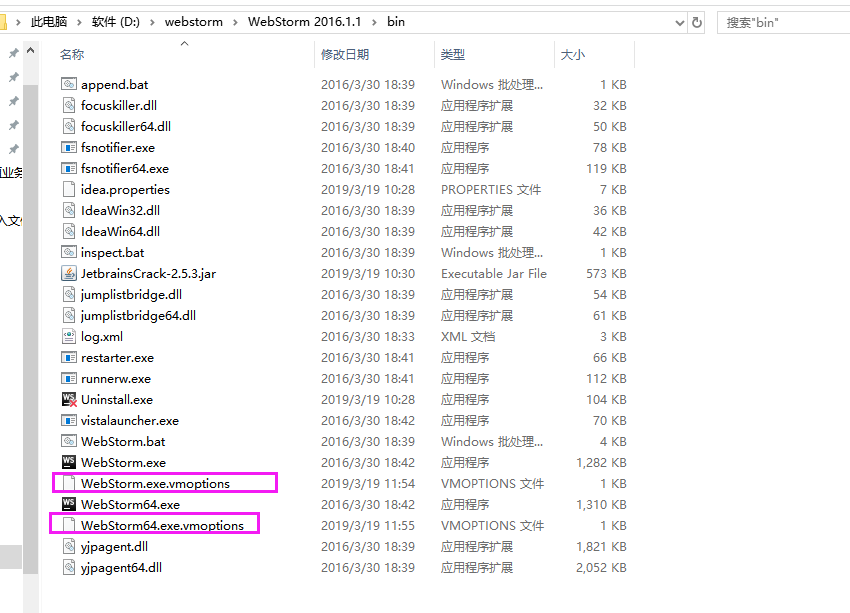Navigate to the webstorm folder breadcrumb
Image resolution: width=850 pixels, height=613 pixels.
pyautogui.click(x=194, y=22)
